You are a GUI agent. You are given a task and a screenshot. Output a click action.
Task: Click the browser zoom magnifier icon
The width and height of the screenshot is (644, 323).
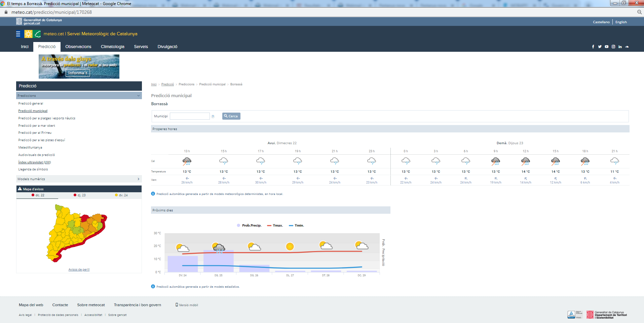click(639, 12)
